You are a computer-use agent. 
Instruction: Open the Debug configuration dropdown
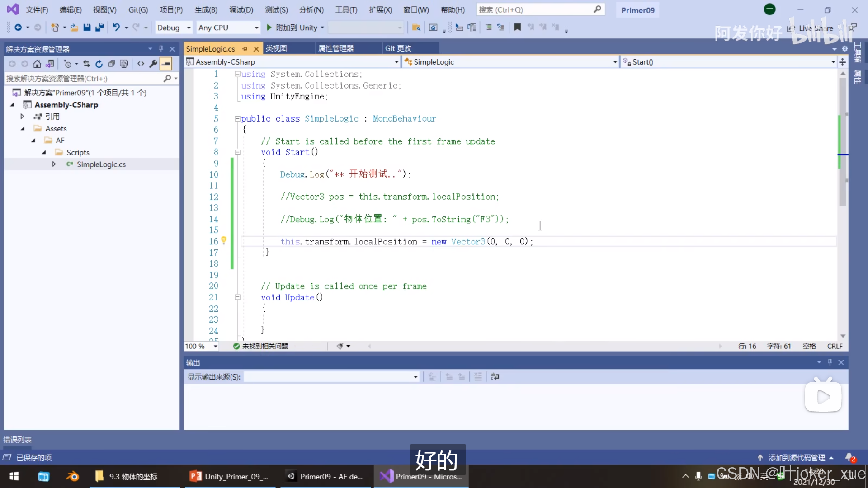173,27
